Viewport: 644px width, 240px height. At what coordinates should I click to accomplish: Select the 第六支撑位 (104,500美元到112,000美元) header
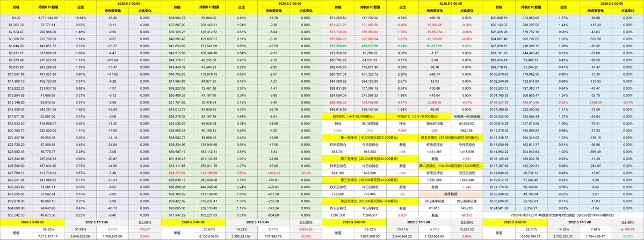point(451,165)
